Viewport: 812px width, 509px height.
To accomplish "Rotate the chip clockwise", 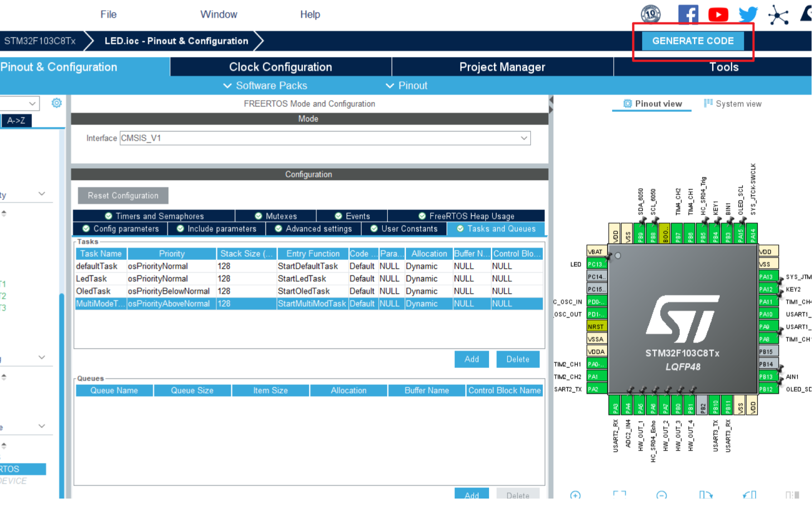I will [x=706, y=495].
